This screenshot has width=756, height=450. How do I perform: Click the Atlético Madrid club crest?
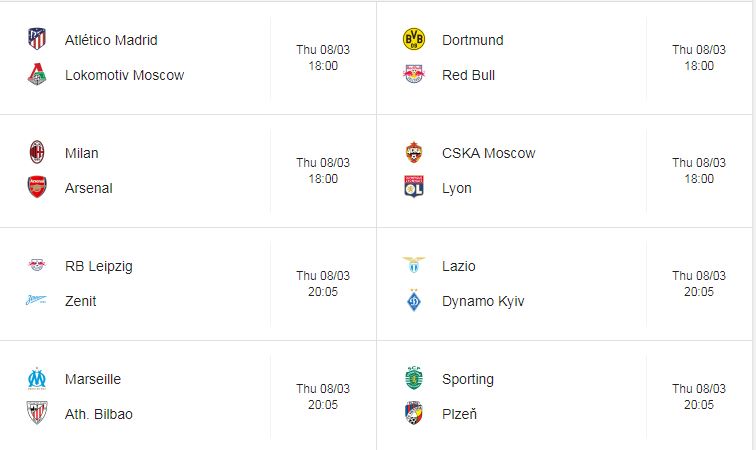click(37, 40)
